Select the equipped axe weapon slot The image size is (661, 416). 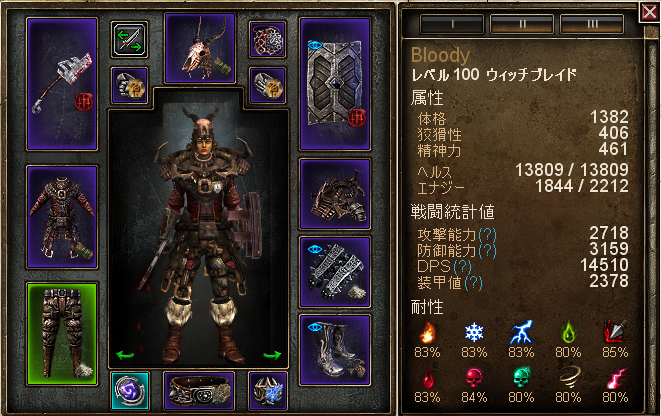(62, 84)
